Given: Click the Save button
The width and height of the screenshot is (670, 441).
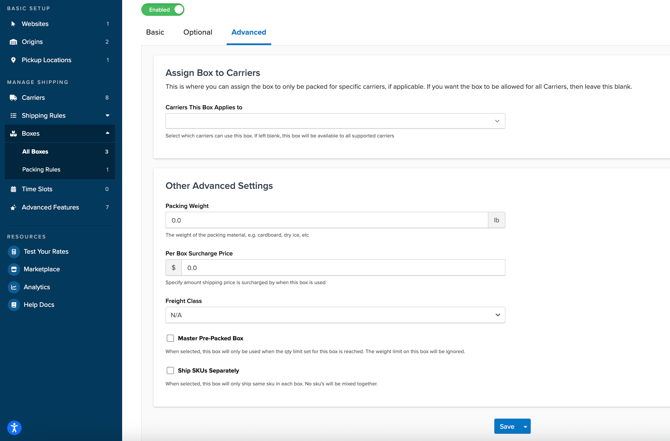Looking at the screenshot, I should tap(506, 426).
